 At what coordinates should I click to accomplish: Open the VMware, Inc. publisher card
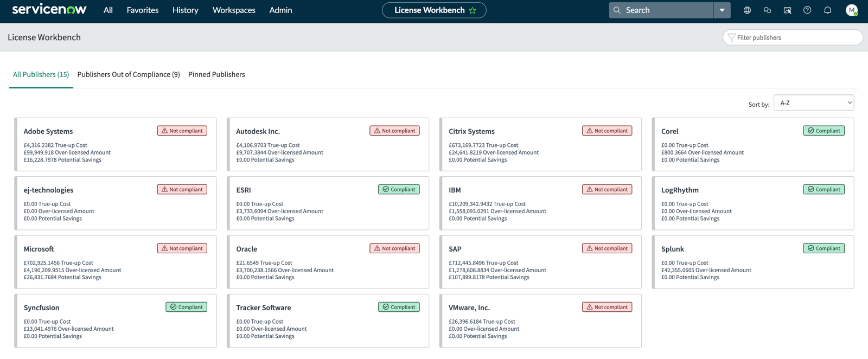(541, 321)
